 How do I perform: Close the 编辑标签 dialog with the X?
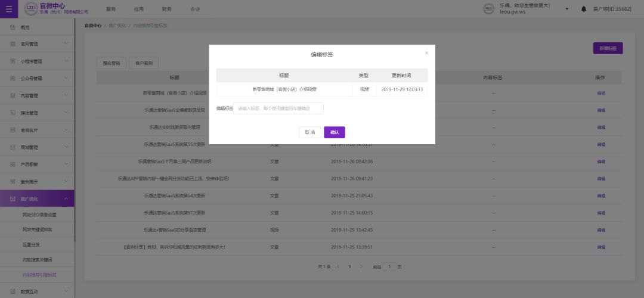pyautogui.click(x=426, y=53)
